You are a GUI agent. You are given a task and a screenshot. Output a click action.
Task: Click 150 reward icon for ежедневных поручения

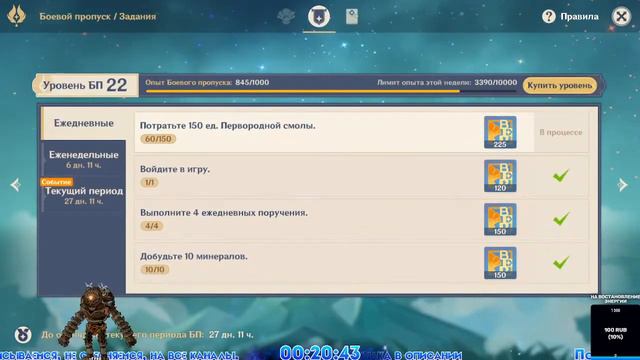500,220
